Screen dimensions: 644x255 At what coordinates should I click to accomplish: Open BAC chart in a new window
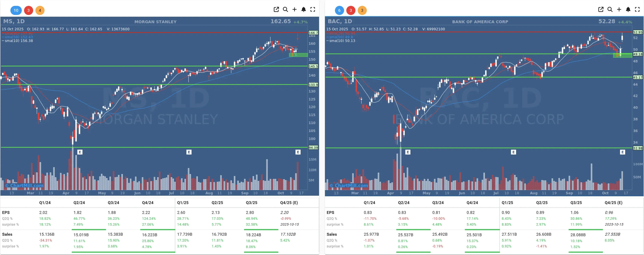(x=601, y=9)
